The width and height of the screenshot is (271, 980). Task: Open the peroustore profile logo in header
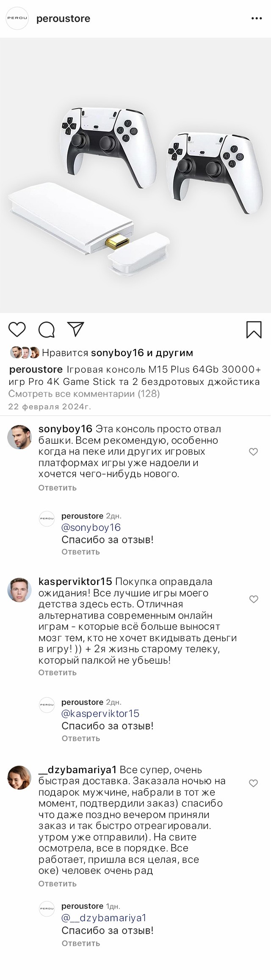coord(17,19)
